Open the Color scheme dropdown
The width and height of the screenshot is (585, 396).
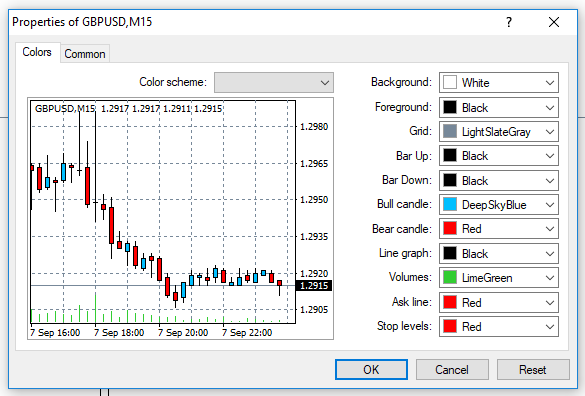click(274, 82)
